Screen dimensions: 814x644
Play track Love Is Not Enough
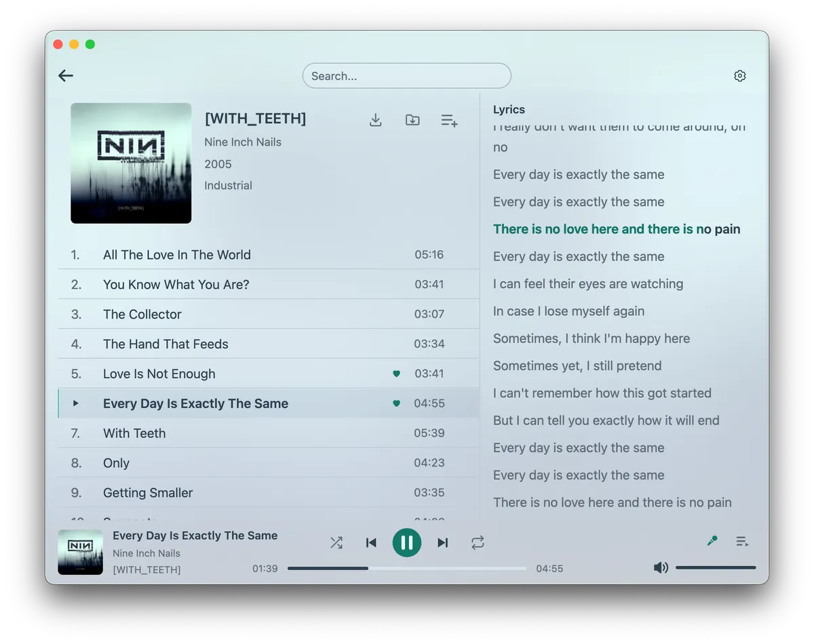[x=269, y=374]
